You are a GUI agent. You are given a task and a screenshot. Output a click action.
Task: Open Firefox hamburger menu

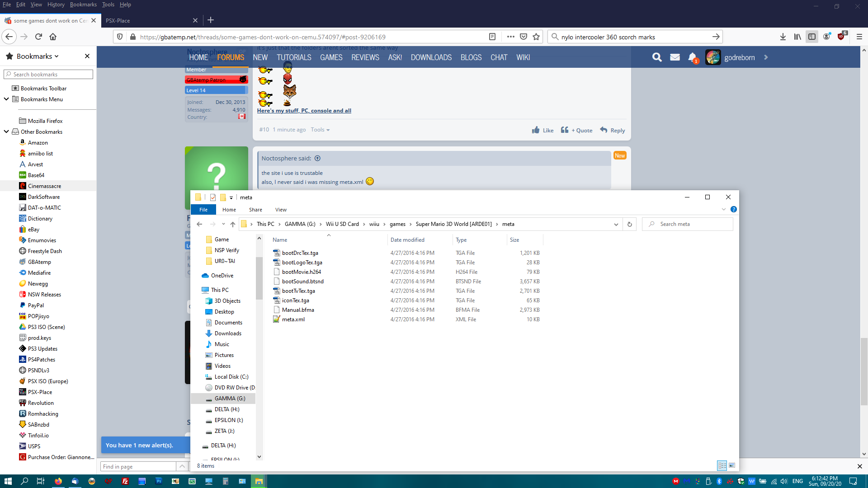click(859, 37)
